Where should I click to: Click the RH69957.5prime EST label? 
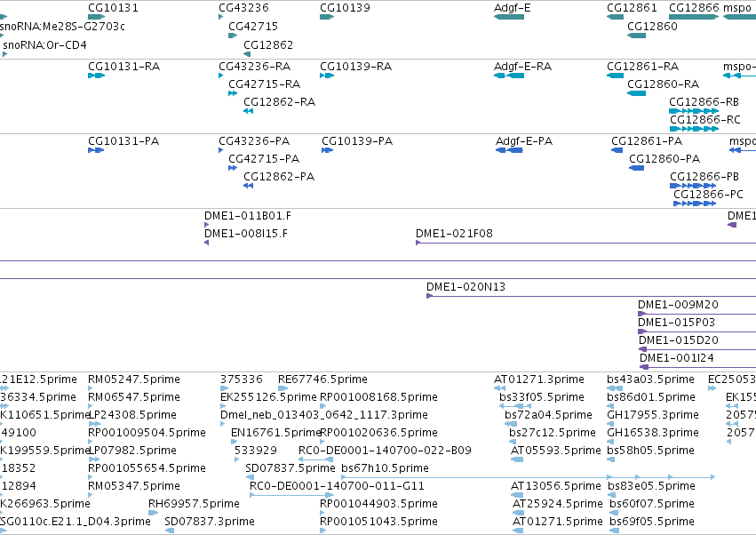[x=194, y=504]
